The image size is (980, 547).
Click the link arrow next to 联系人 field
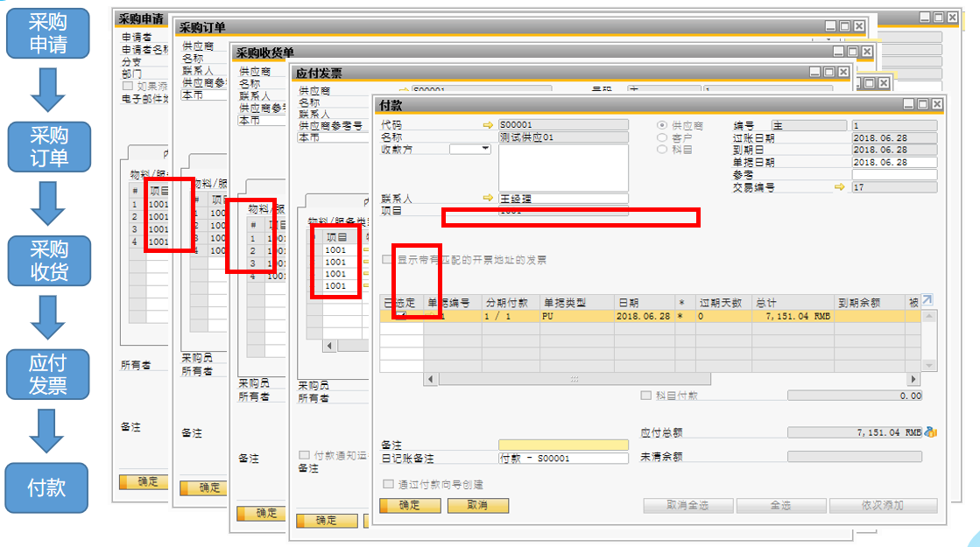point(488,199)
